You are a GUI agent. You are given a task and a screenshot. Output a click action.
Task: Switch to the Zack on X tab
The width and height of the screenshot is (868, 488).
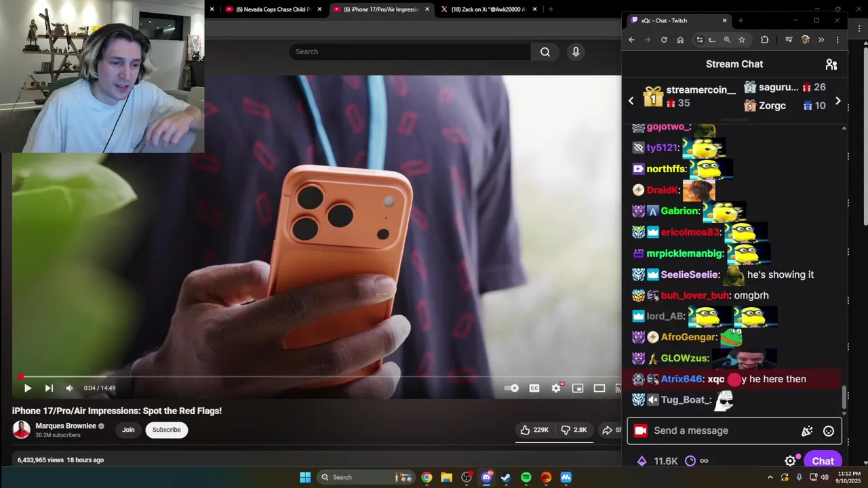point(488,9)
